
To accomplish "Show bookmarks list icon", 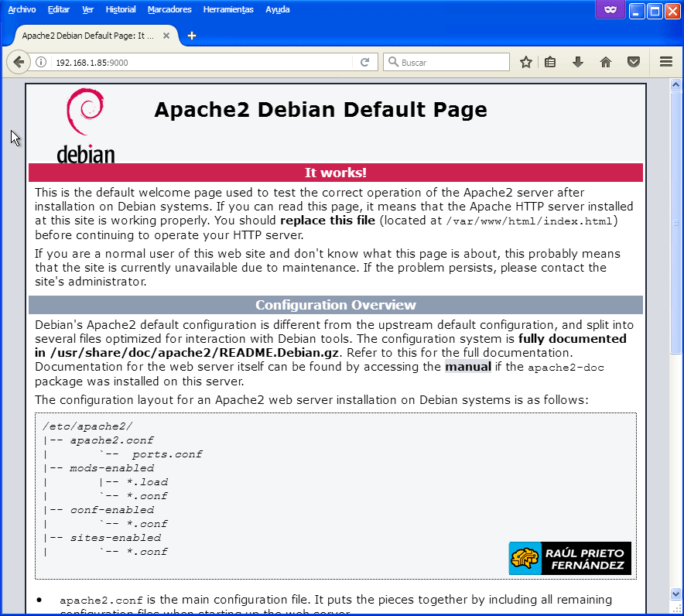I will (550, 63).
